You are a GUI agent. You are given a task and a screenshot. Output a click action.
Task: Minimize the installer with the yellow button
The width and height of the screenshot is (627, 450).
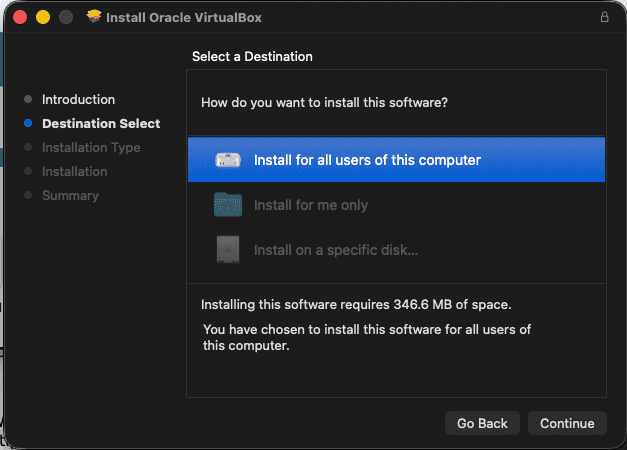pyautogui.click(x=42, y=17)
